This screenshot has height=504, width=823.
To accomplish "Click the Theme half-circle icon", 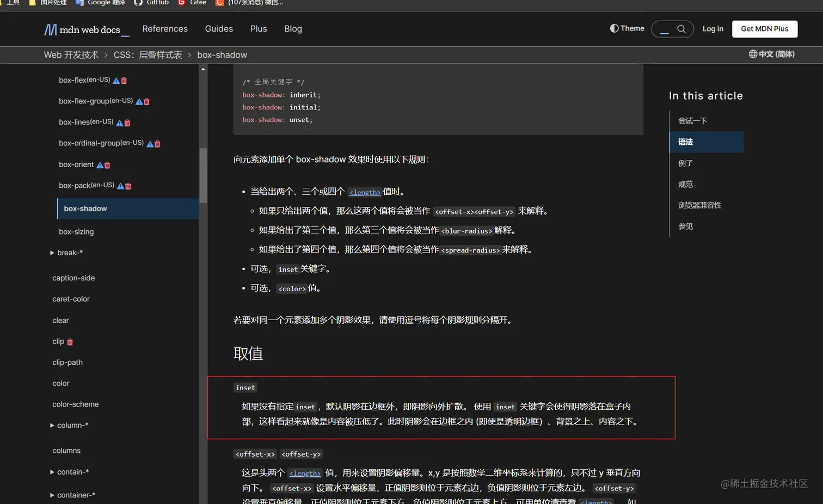I will tap(614, 28).
